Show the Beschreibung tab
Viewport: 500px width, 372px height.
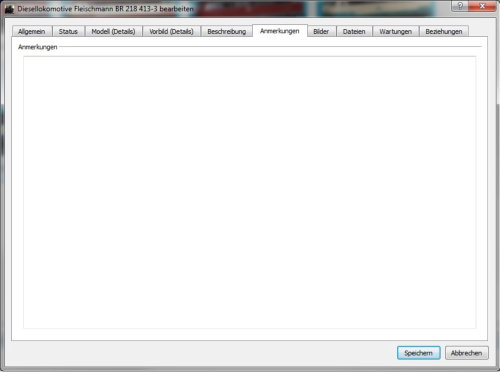[x=227, y=31]
